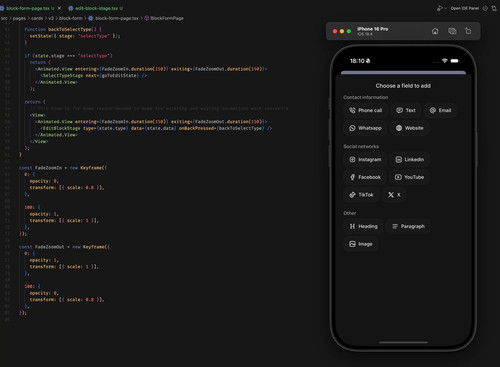Choose the Whatsapp field option
The image size is (500, 367).
[x=365, y=128]
